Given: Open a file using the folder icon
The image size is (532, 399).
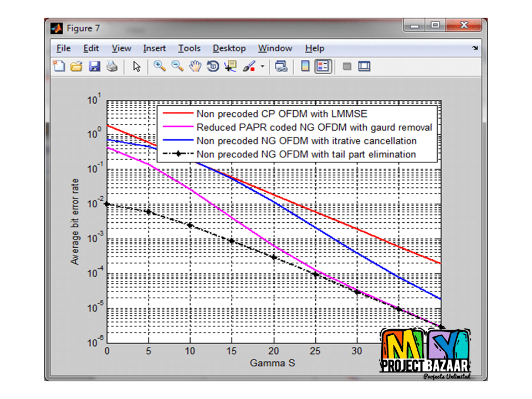Looking at the screenshot, I should pyautogui.click(x=76, y=66).
